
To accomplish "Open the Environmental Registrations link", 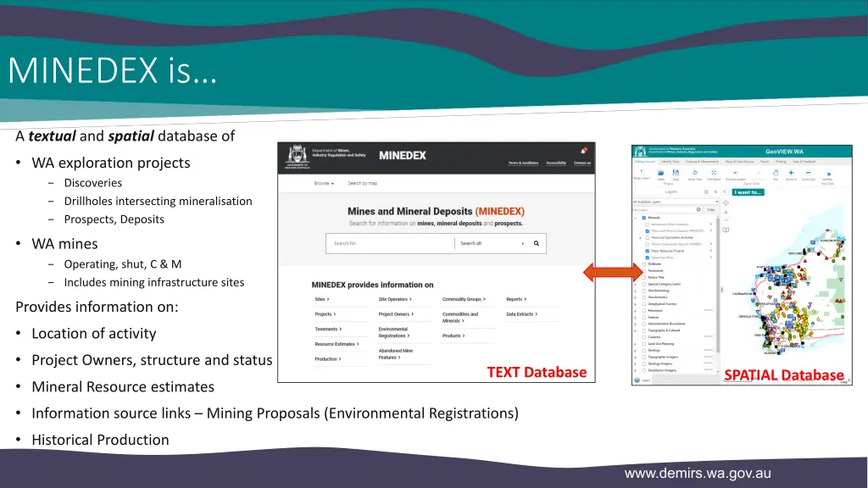I will [394, 332].
